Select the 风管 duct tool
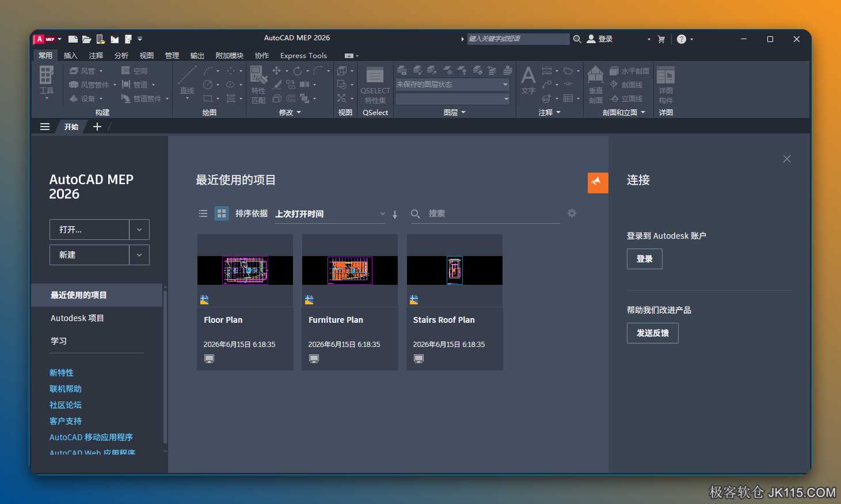This screenshot has width=841, height=504. coord(82,71)
